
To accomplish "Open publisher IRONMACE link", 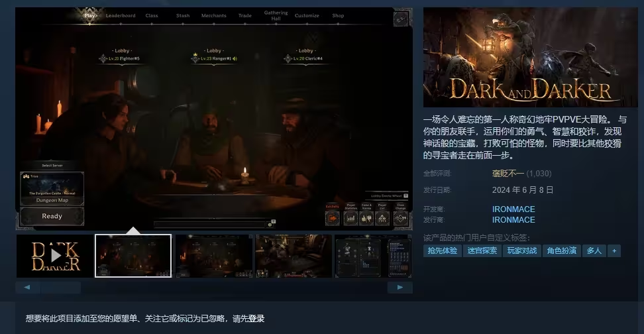I will 513,220.
